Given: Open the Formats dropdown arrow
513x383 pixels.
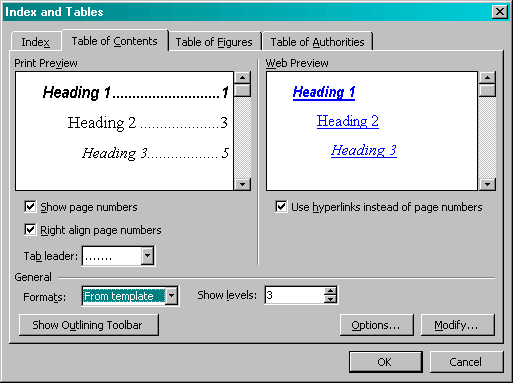Looking at the screenshot, I should coord(171,295).
